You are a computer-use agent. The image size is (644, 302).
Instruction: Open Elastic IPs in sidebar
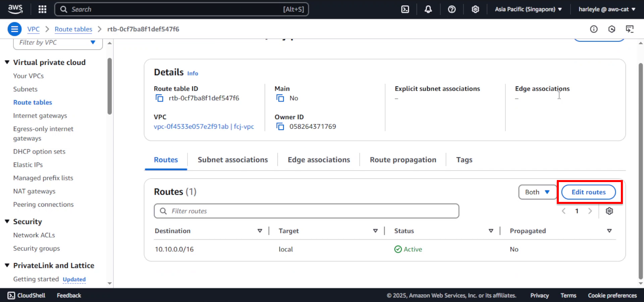[28, 165]
